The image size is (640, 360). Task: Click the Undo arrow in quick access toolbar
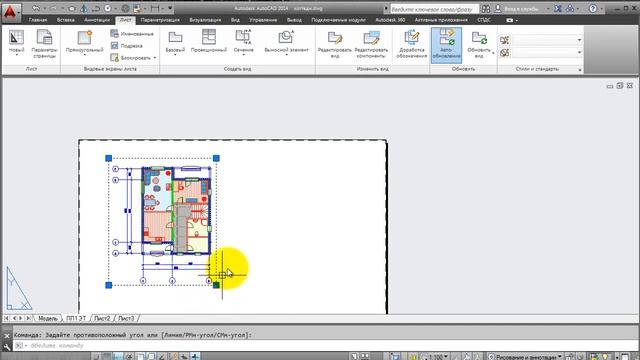pyautogui.click(x=36, y=8)
